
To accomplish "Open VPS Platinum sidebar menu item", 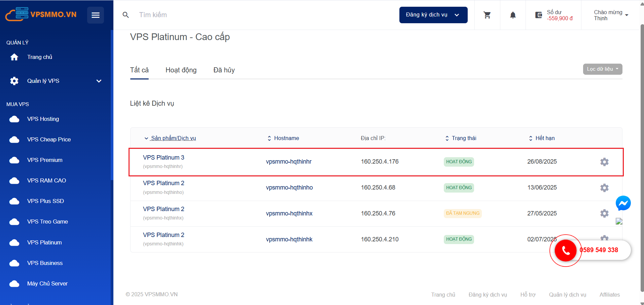I will [x=44, y=242].
